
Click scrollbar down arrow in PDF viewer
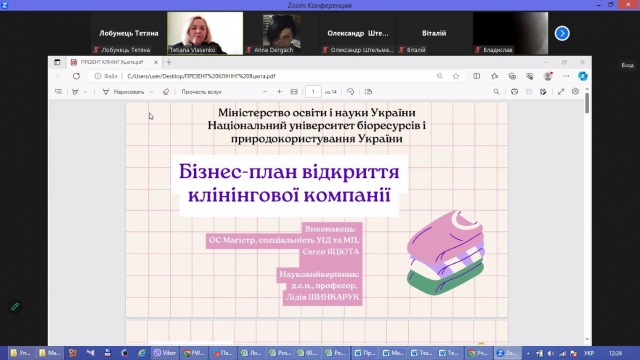[x=587, y=339]
